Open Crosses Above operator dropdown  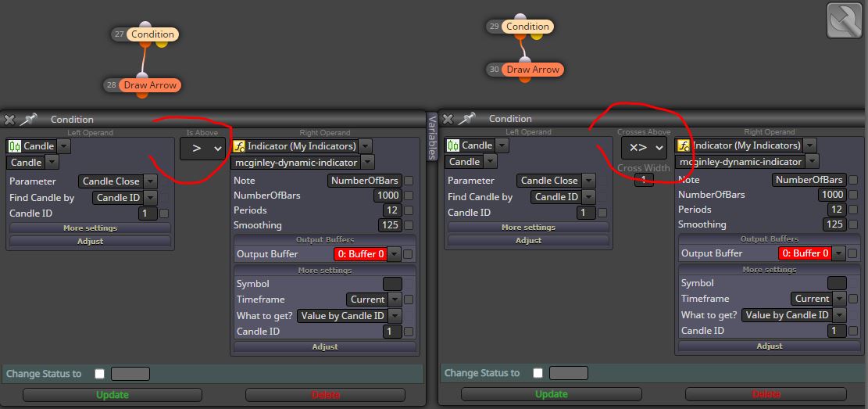(643, 148)
